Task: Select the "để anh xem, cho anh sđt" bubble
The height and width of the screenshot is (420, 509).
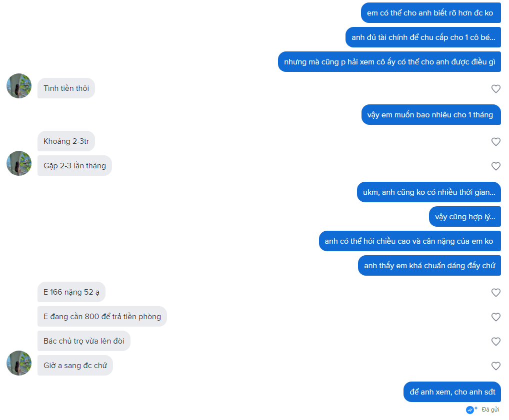Action: (452, 392)
